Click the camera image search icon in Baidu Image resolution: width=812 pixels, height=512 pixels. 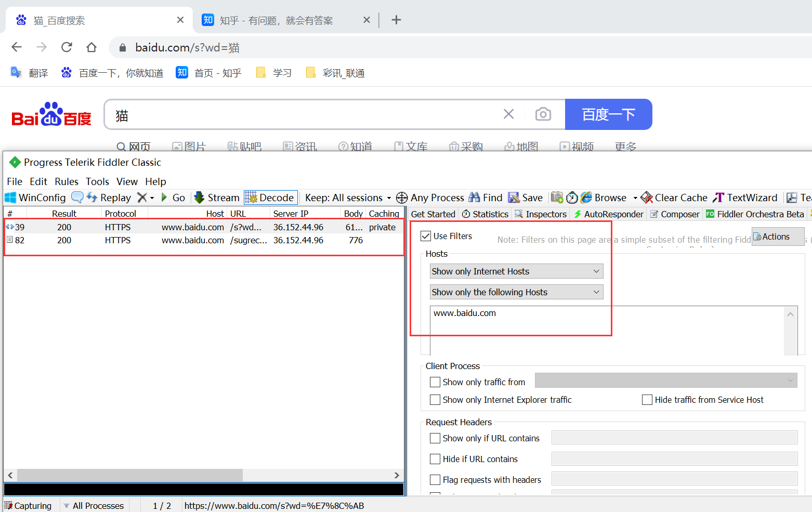click(543, 114)
